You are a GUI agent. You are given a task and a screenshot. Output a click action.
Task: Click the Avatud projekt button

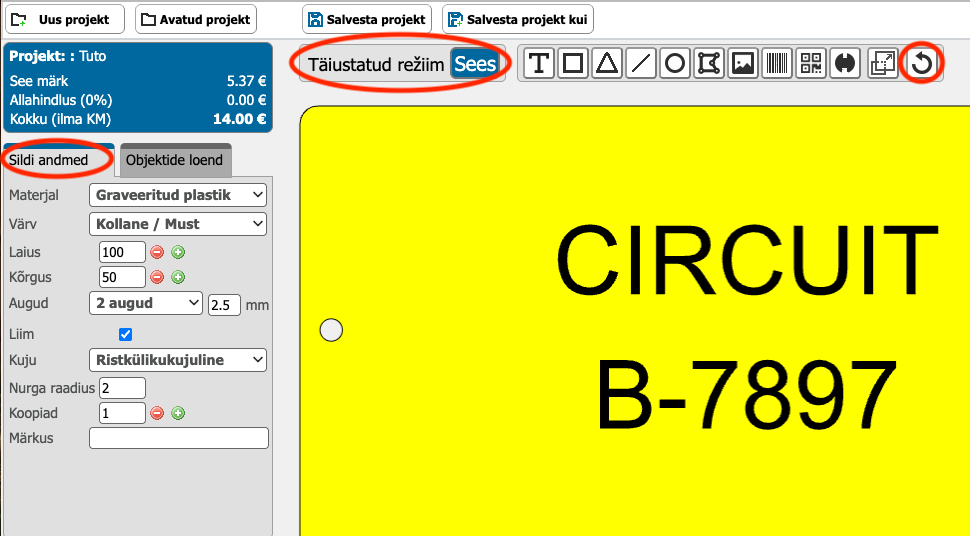pyautogui.click(x=196, y=19)
